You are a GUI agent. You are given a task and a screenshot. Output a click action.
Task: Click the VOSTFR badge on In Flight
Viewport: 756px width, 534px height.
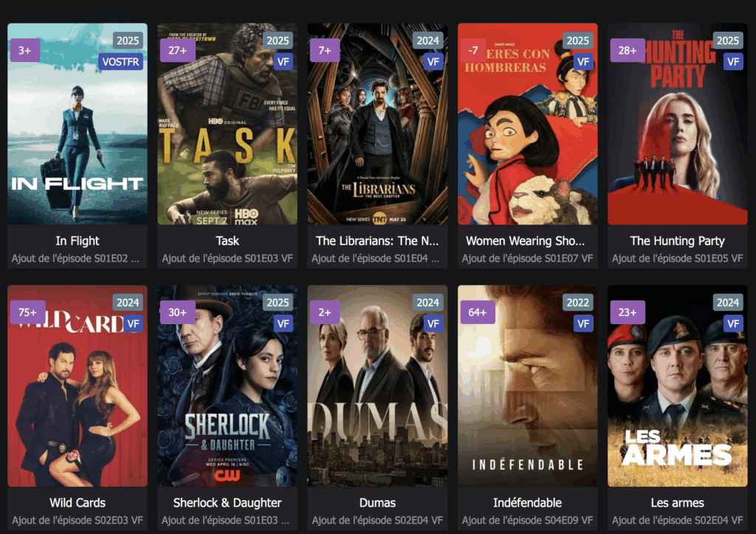120,62
